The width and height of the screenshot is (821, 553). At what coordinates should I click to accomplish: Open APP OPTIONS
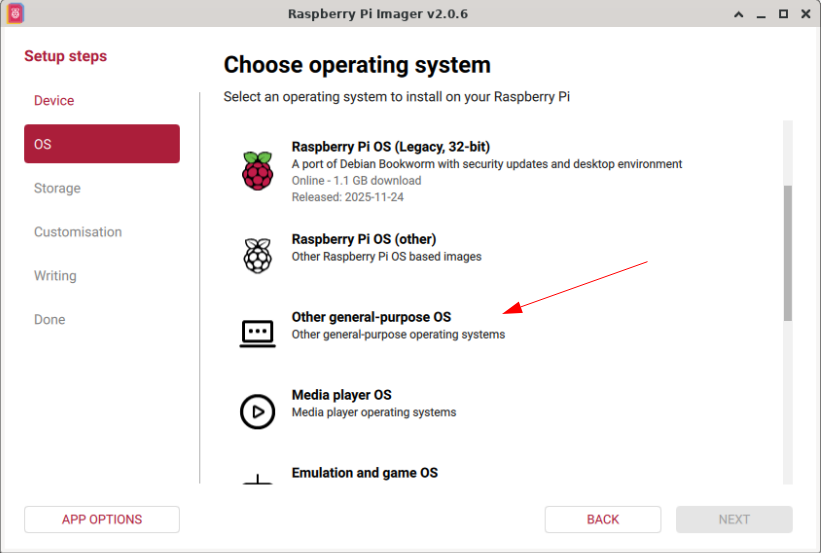tap(102, 519)
